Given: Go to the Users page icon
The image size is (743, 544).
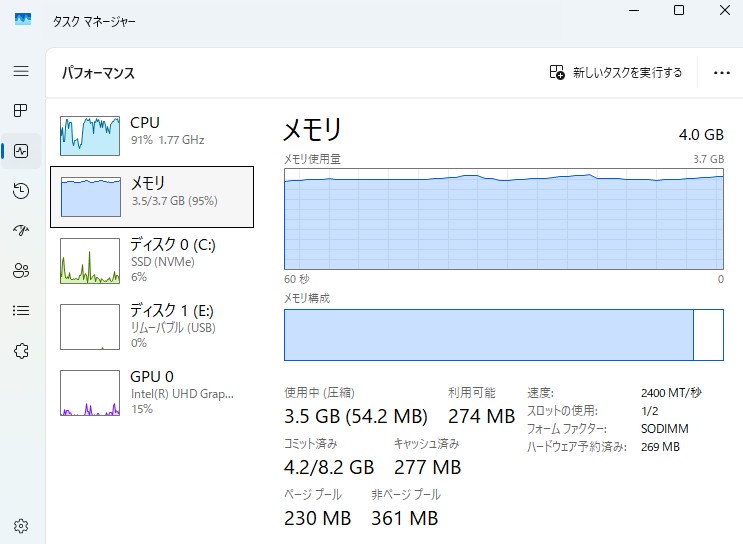Looking at the screenshot, I should tap(21, 271).
